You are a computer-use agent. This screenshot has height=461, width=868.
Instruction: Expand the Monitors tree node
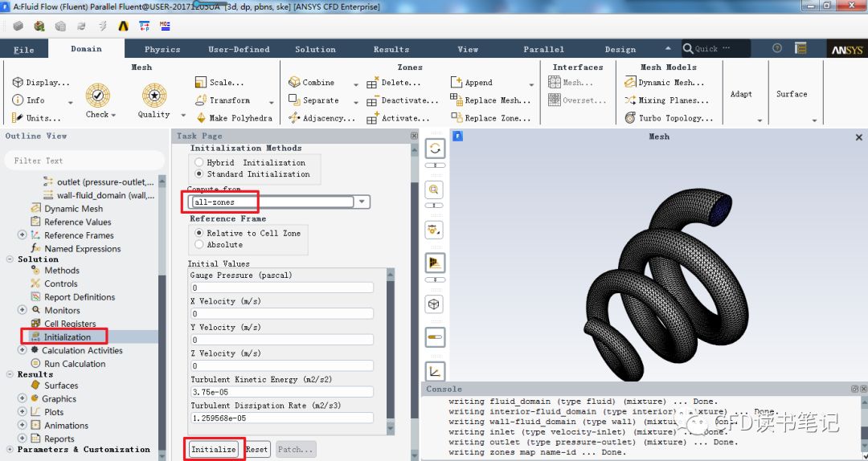click(22, 310)
